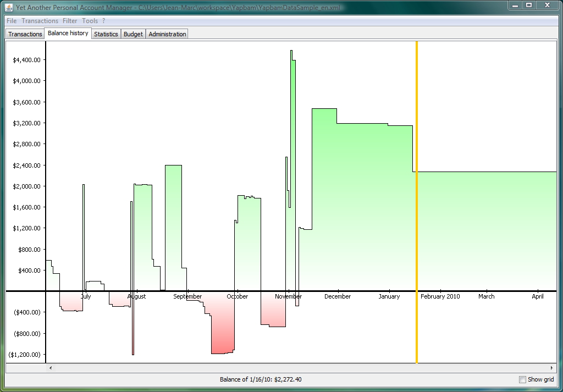Screen dimensions: 563x392
Task: Minimize the Yapbam window
Action: click(515, 5)
